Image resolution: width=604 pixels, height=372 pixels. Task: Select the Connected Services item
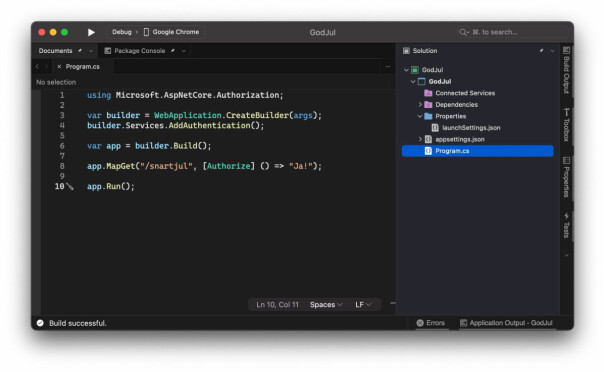(x=465, y=93)
